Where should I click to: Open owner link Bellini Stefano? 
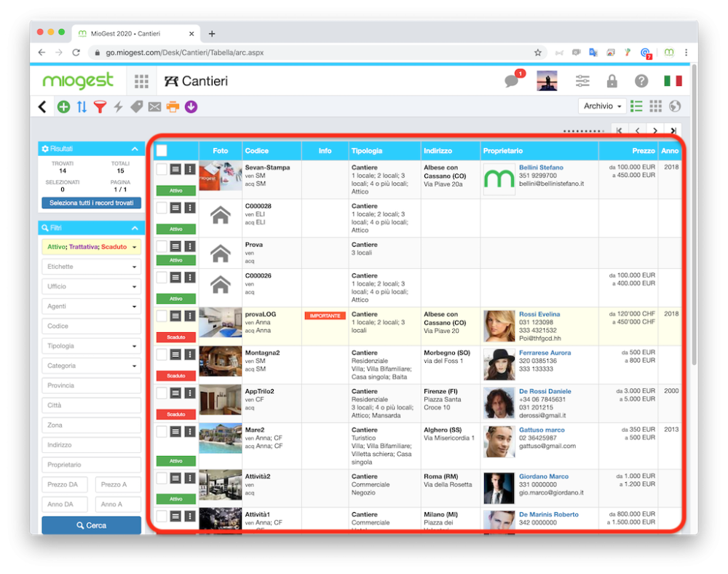pos(541,168)
